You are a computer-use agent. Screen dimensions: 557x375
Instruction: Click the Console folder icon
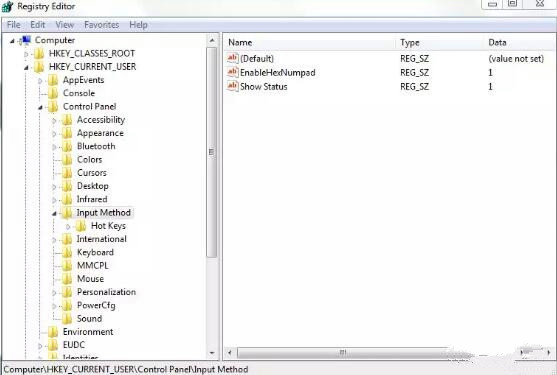[53, 93]
